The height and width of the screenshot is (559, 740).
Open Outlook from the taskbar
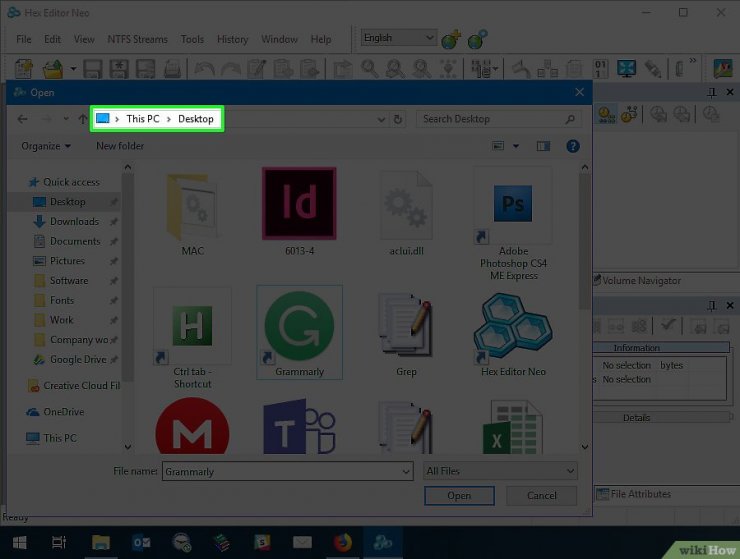(x=141, y=543)
